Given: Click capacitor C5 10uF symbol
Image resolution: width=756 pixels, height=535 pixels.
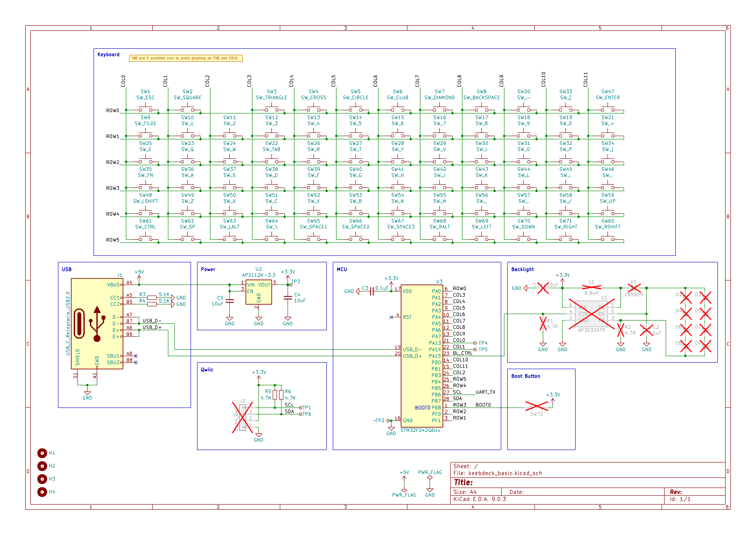Looking at the screenshot, I should coord(230,301).
